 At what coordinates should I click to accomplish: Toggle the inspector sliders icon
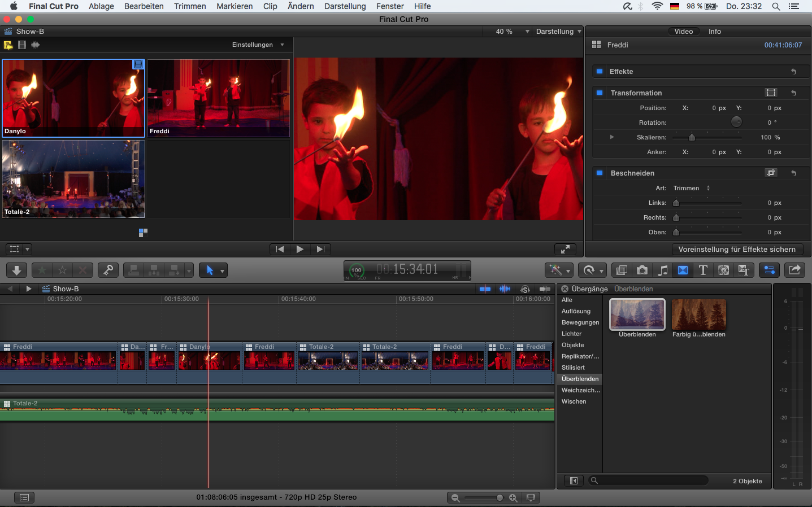pos(769,270)
